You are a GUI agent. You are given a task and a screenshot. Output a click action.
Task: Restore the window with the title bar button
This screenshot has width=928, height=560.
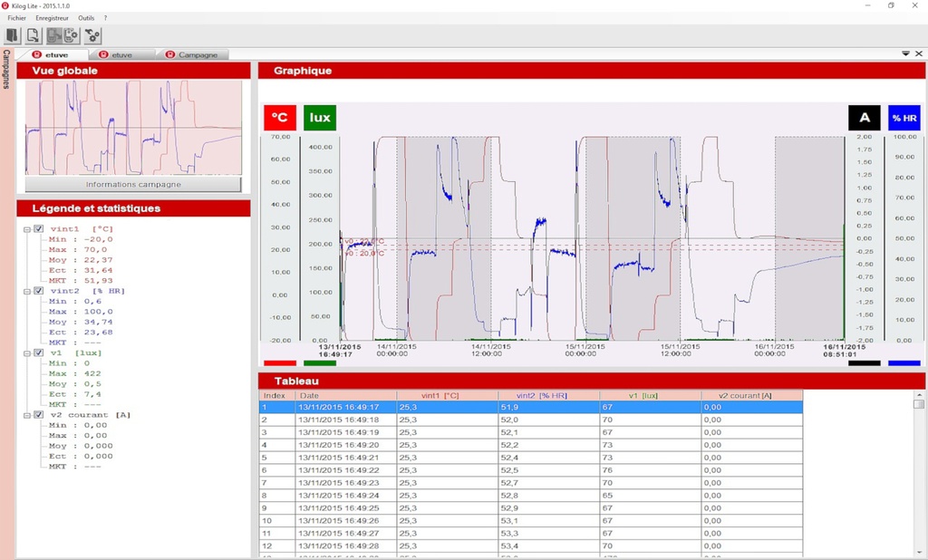[891, 5]
